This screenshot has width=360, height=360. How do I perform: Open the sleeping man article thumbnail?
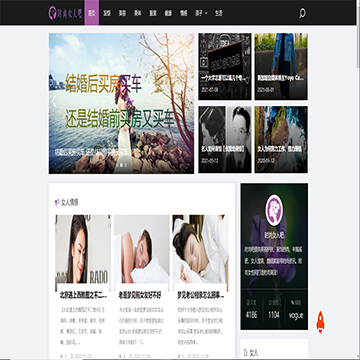point(142,249)
